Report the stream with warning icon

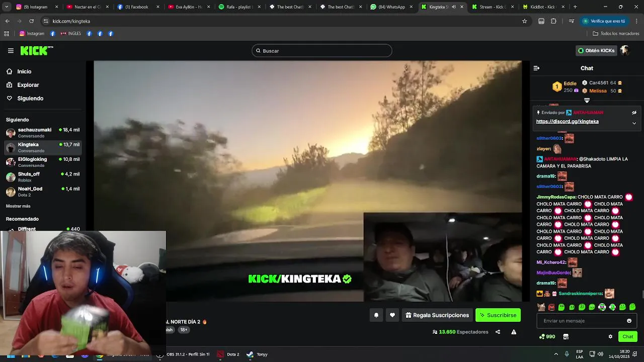pos(514,332)
